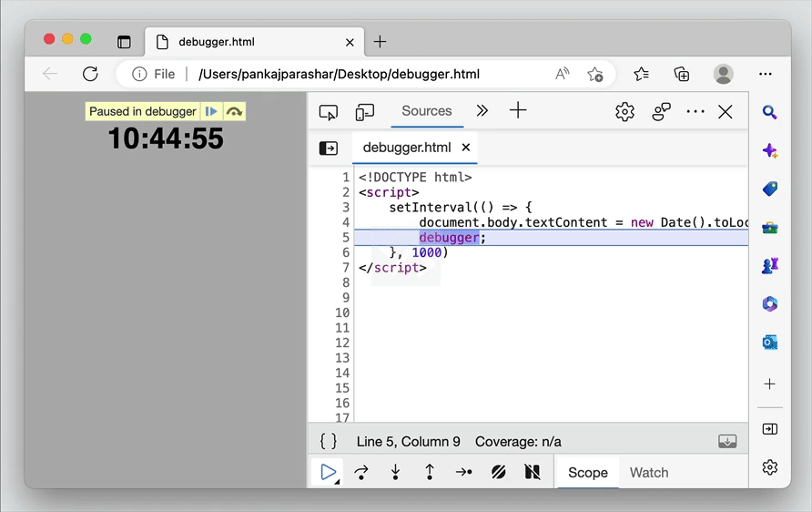Viewport: 812px width, 512px height.
Task: Reload the debugger.html page
Action: (90, 74)
